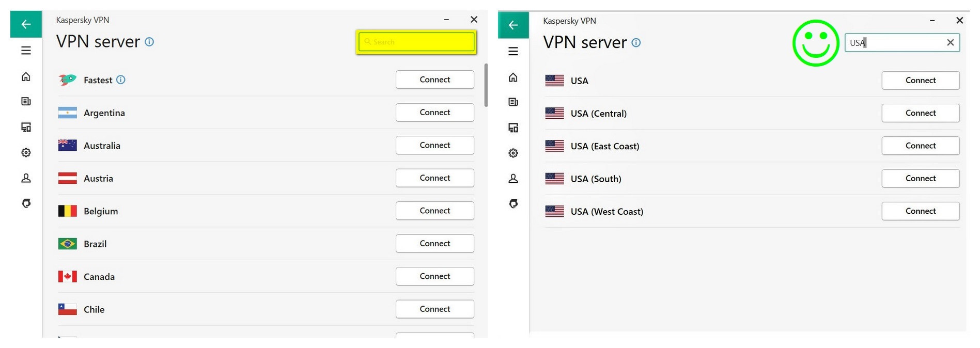
Task: Connect to the USA (South) server
Action: pyautogui.click(x=921, y=178)
